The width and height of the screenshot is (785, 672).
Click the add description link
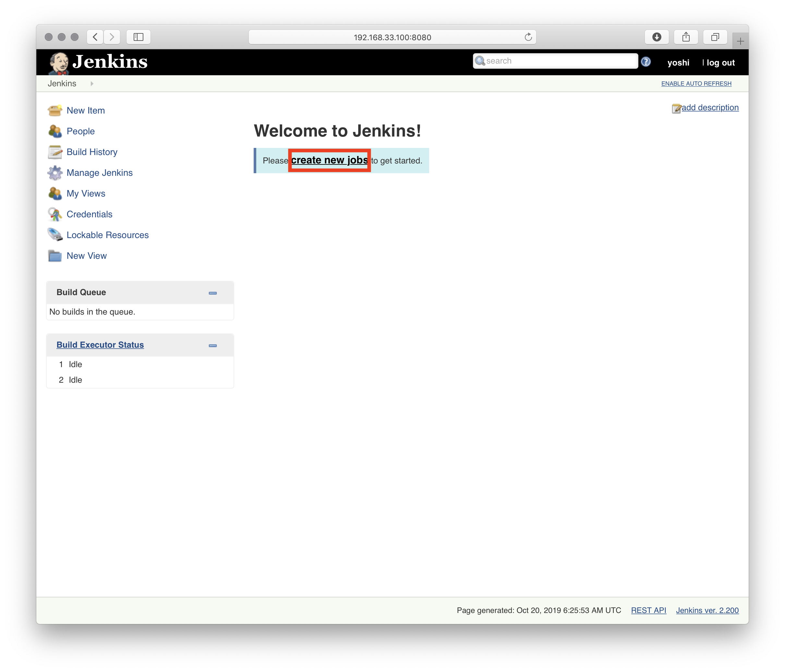click(x=710, y=108)
